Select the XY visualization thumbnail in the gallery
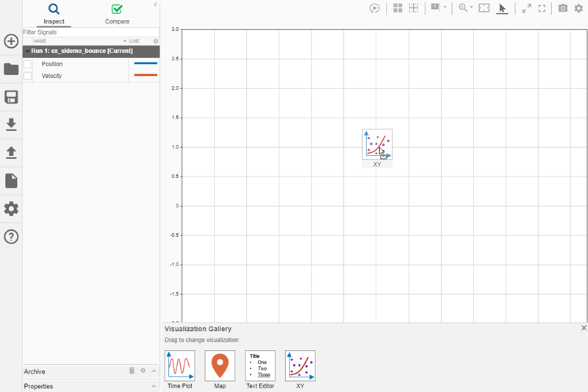588x392 pixels. [300, 366]
